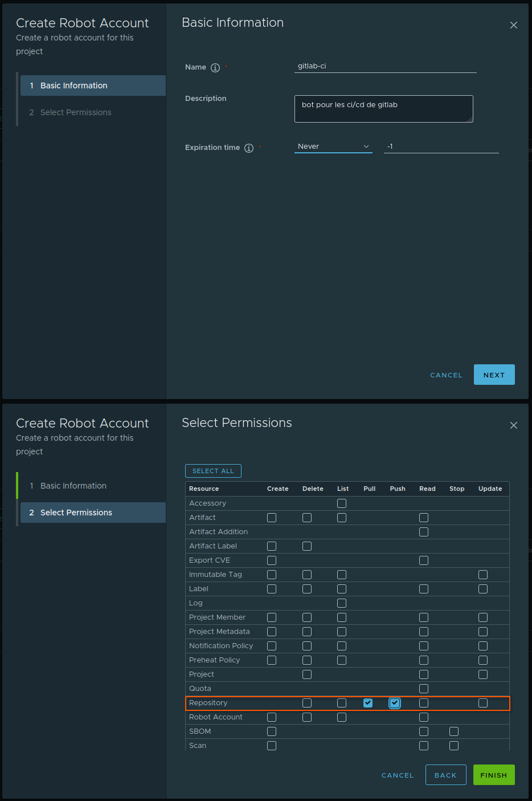This screenshot has height=801, width=532.
Task: Select Basic Information step in upper wizard
Action: (93, 86)
